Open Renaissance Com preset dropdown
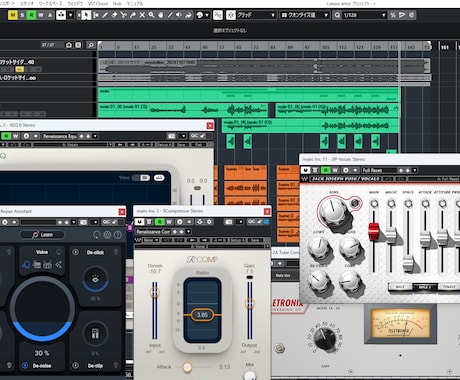This screenshot has height=380, width=460. click(x=188, y=231)
